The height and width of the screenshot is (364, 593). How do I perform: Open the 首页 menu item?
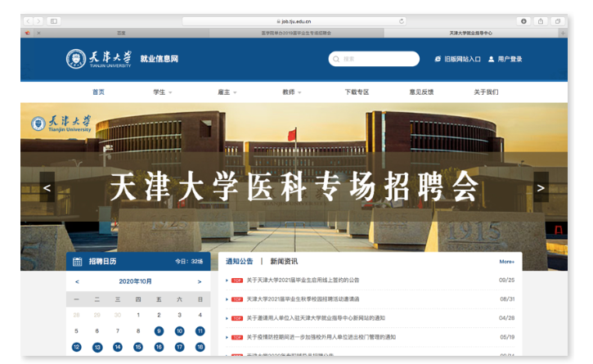click(98, 92)
